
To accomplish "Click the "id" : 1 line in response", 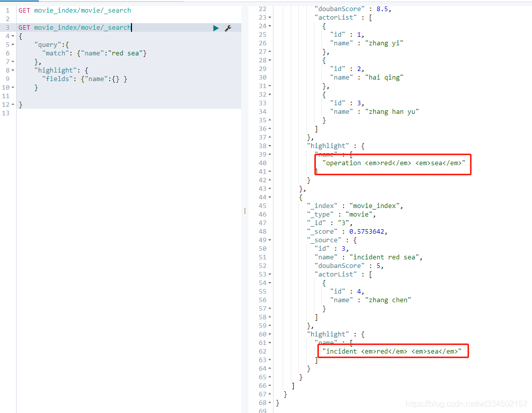I will (x=347, y=35).
